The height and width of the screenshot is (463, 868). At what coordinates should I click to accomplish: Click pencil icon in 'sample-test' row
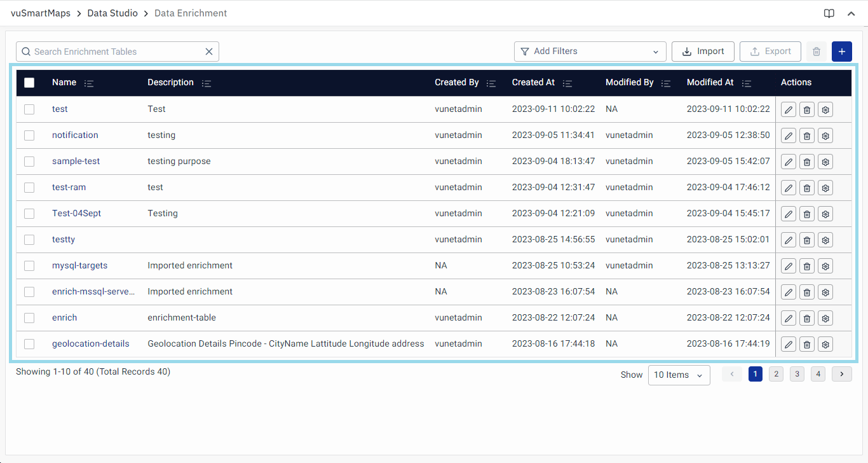[x=788, y=162]
